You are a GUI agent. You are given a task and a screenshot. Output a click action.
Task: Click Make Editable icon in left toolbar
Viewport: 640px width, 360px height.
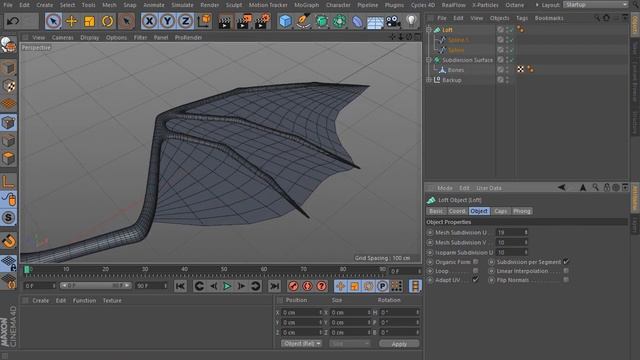pos(8,45)
